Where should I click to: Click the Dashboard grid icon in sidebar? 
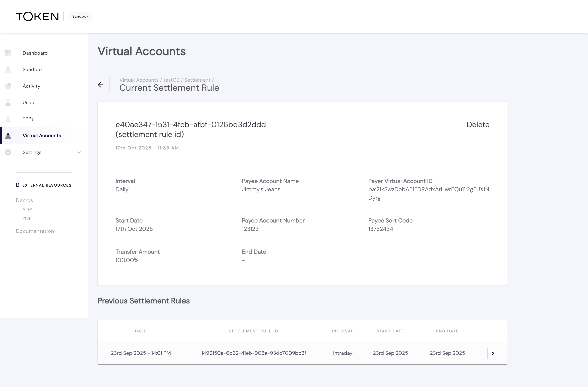pos(8,53)
